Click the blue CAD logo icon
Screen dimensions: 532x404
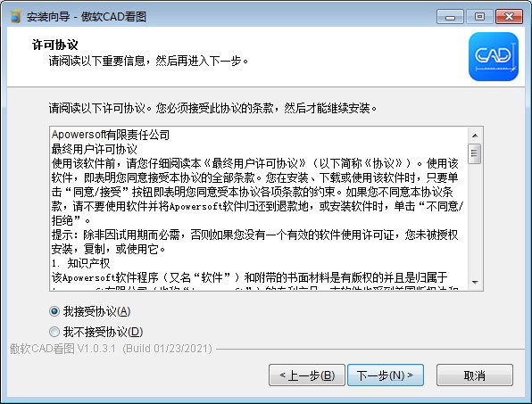point(494,56)
